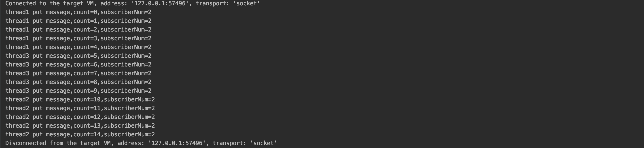The image size is (644, 148).
Task: Click the thread1 count=0 output line
Action: coord(78,12)
